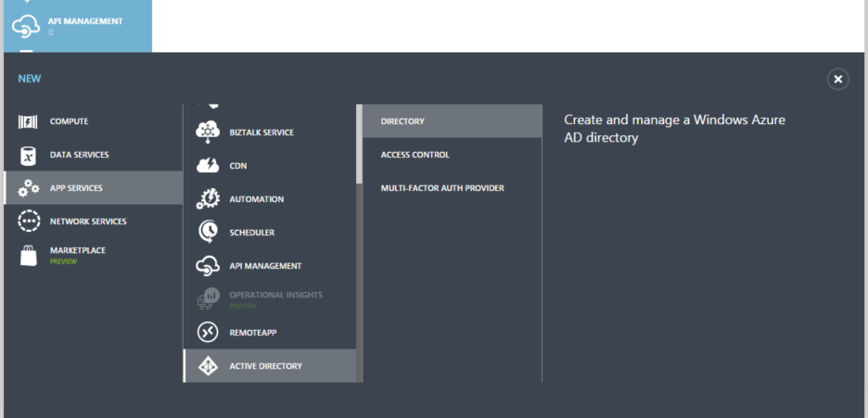
Task: Click the API Management sidebar cloud icon
Action: [26, 26]
